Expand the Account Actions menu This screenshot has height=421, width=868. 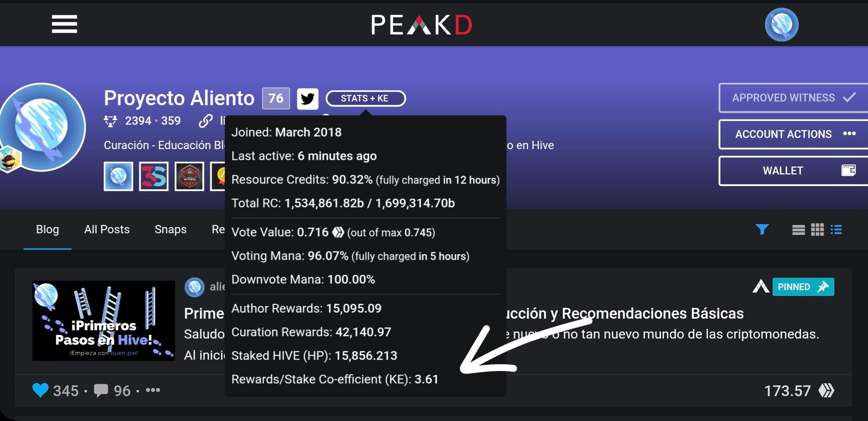coord(793,134)
